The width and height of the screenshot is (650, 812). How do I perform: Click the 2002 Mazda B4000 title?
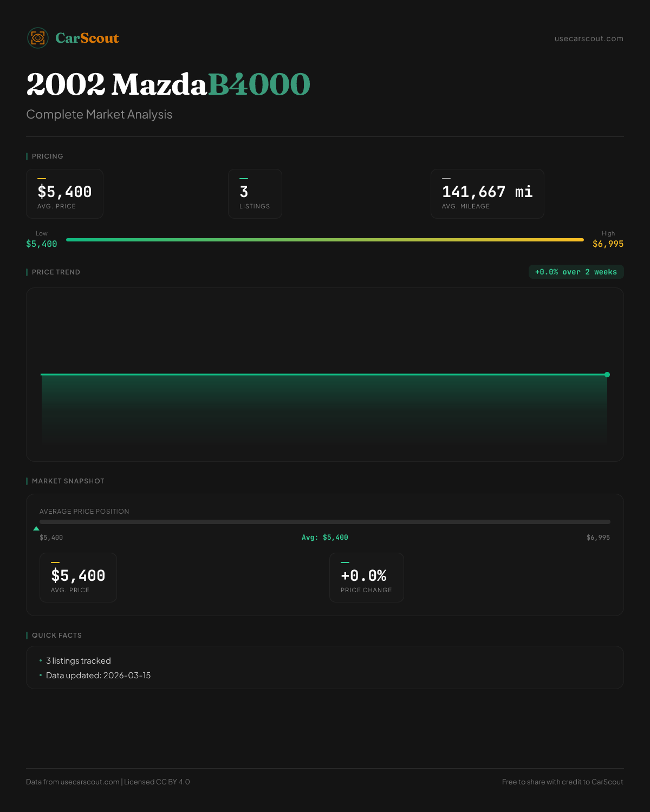[168, 84]
